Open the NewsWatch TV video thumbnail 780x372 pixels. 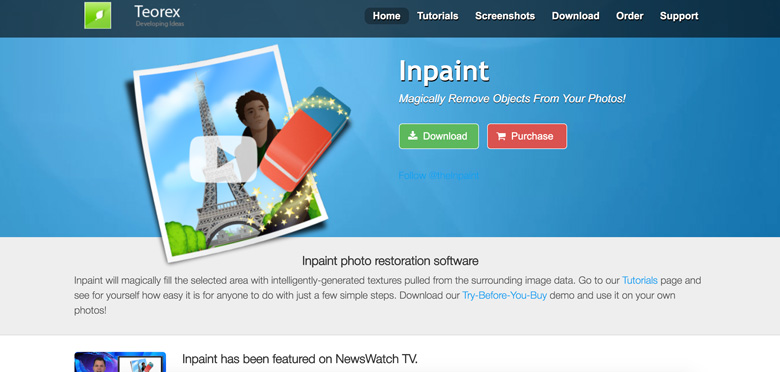[x=120, y=362]
